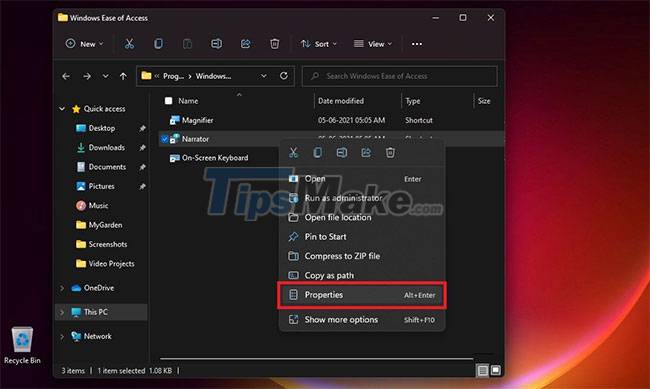Collapse the Quick access tree section
The height and width of the screenshot is (389, 650).
coord(62,109)
